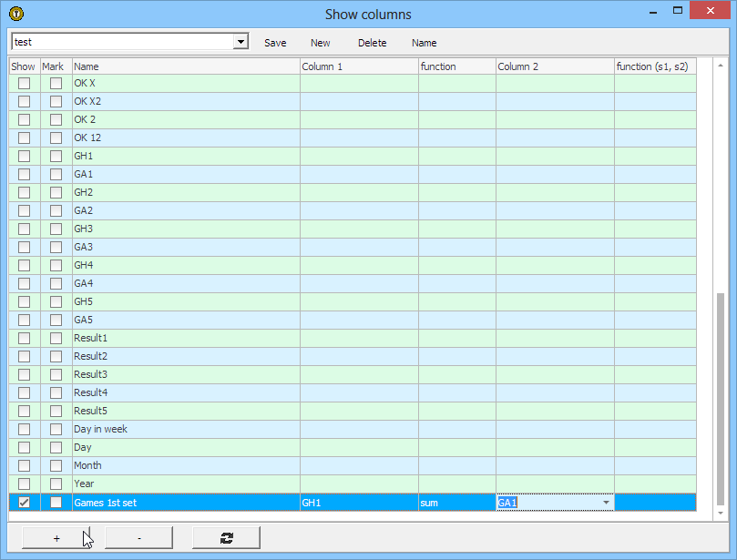
Task: Enable Show checkbox for OK X
Action: click(x=24, y=83)
